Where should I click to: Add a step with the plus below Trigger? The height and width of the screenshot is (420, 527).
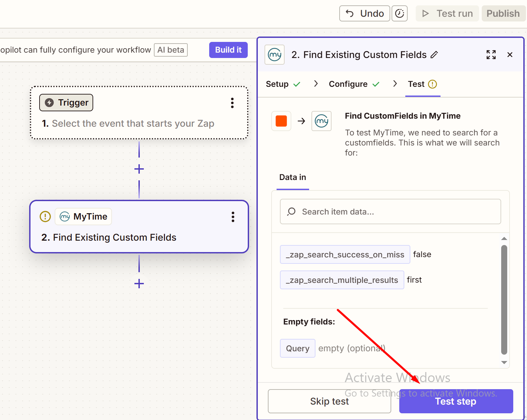[139, 169]
